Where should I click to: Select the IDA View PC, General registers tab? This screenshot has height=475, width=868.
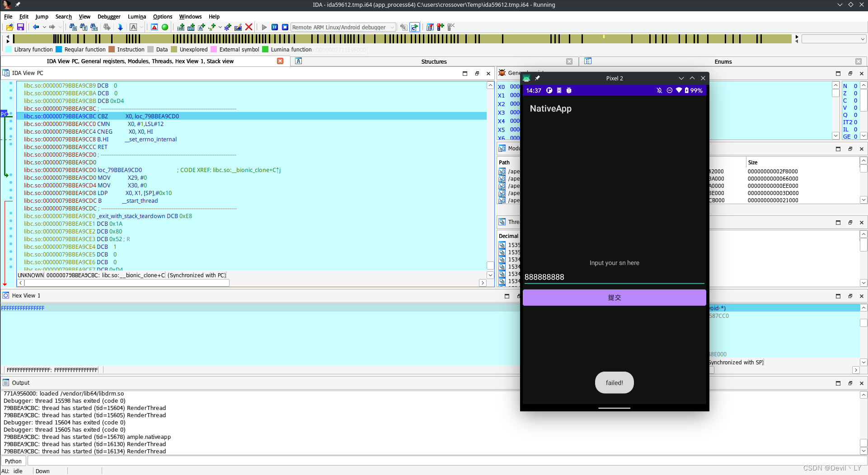[140, 61]
